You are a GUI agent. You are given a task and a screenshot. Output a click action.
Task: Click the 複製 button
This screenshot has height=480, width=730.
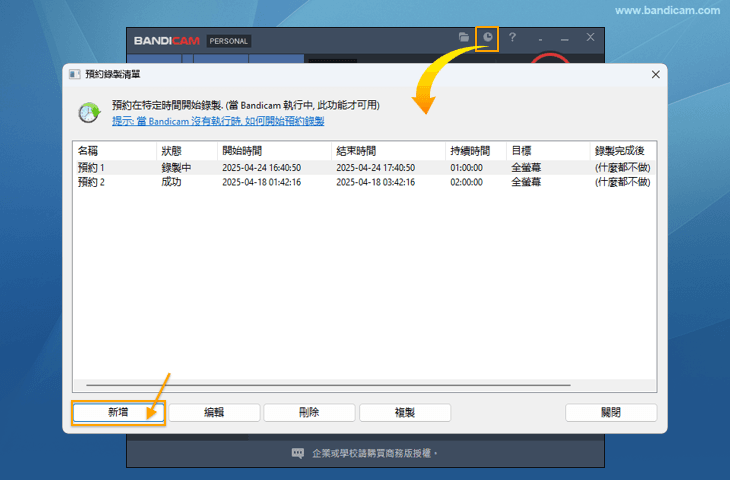click(405, 412)
